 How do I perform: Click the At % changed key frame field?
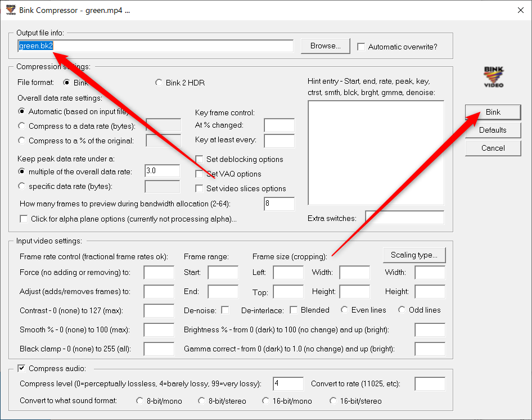pos(279,125)
